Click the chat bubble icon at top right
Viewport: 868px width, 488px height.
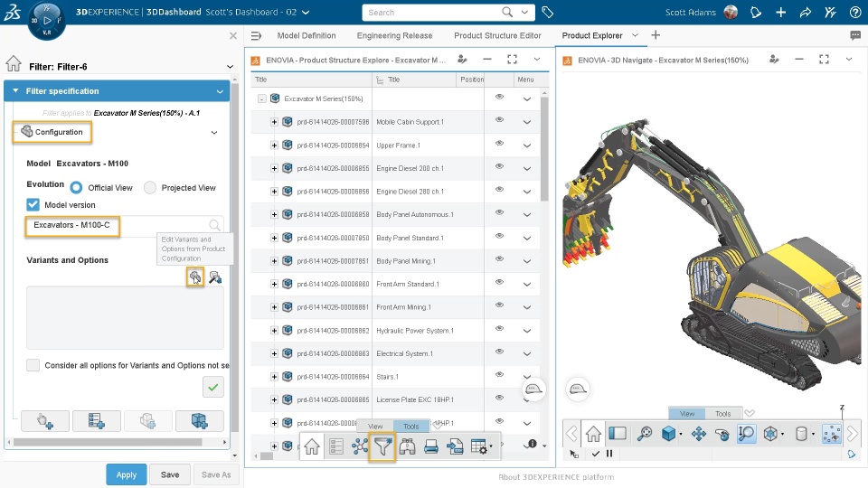(855, 35)
